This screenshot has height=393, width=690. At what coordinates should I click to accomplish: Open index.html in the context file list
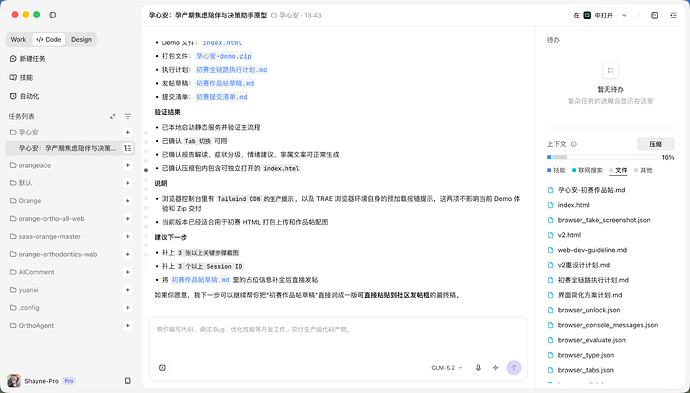pyautogui.click(x=573, y=205)
